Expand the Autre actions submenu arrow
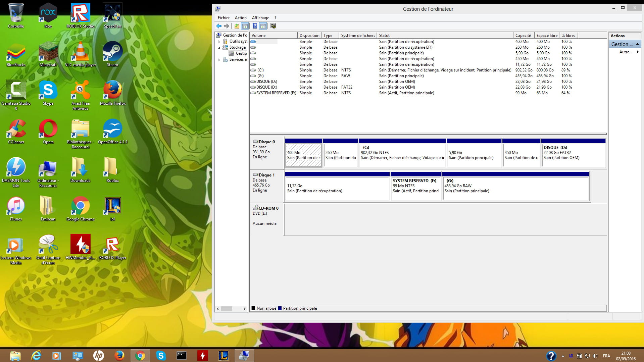The image size is (644, 362). [637, 52]
